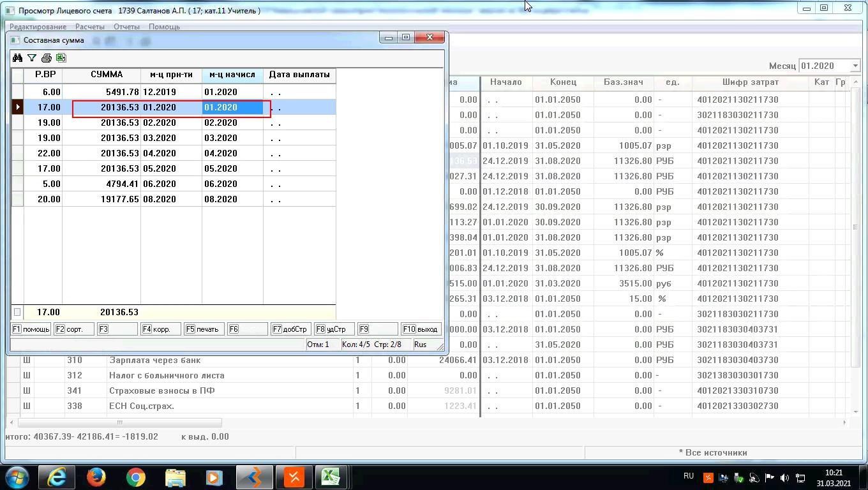Launch Firefox from the taskbar
The height and width of the screenshot is (490, 868).
(96, 477)
